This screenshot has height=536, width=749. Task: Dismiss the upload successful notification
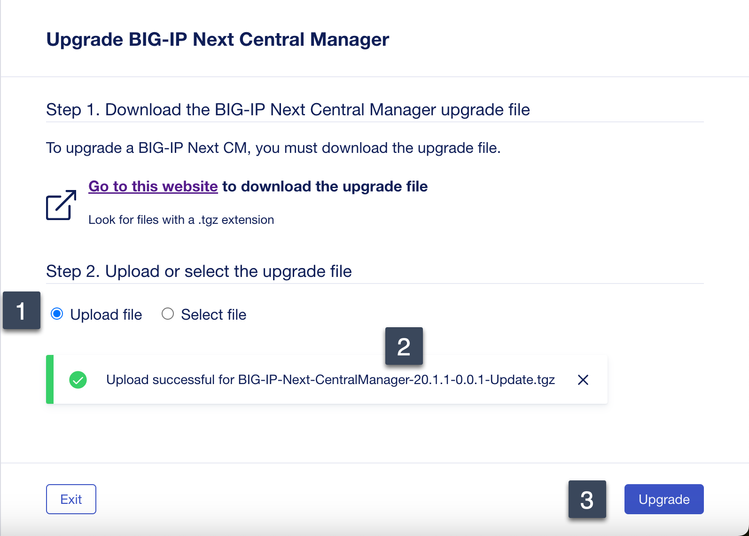click(583, 380)
